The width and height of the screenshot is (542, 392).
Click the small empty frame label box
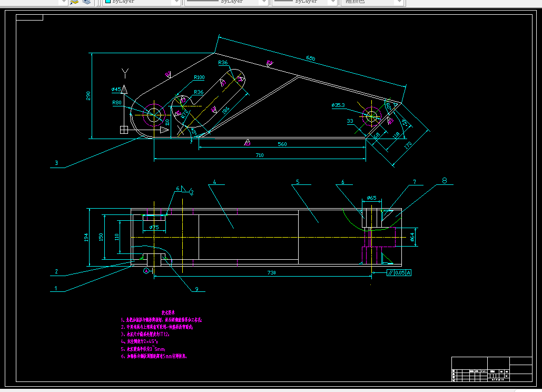(29, 17)
